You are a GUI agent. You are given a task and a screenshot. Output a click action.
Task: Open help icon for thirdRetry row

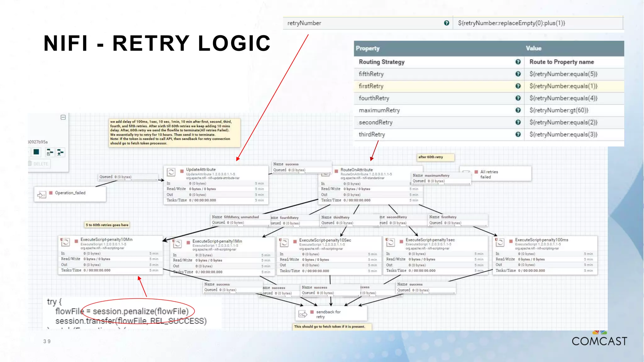[x=518, y=134]
